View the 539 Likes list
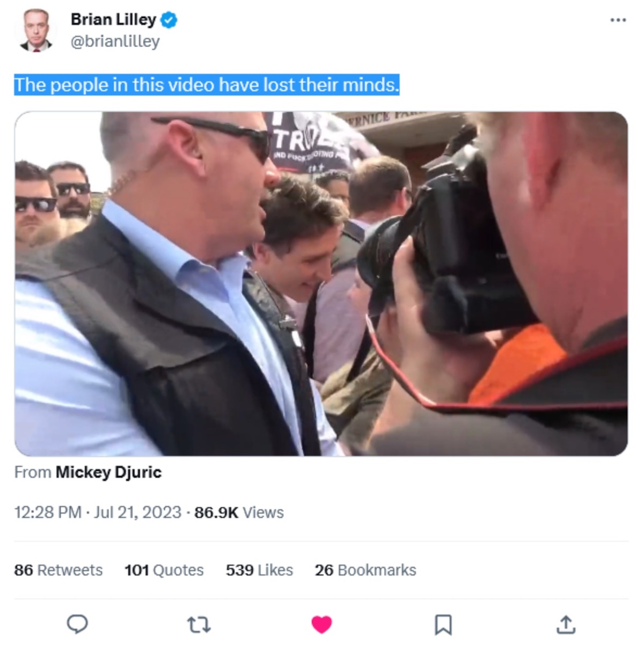The image size is (644, 645). [x=259, y=570]
